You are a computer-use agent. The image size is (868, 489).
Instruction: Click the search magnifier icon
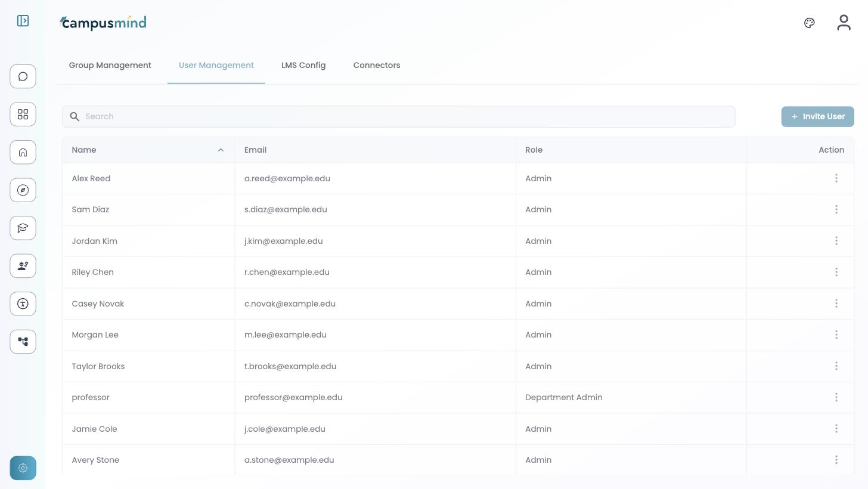tap(75, 116)
